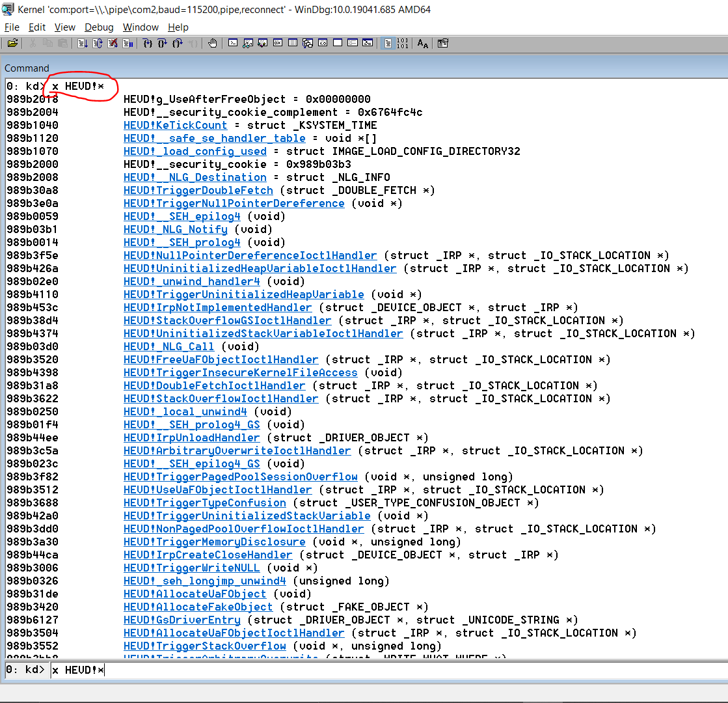Image resolution: width=728 pixels, height=703 pixels.
Task: Click HEVD!UninitializedHeapVariableIoctlHandler link
Action: click(x=260, y=269)
